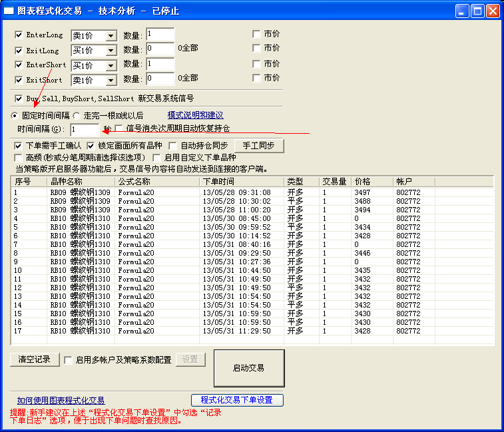This screenshot has height=432, width=504.
Task: Choose 固定时间间隔 radio button
Action: click(15, 116)
